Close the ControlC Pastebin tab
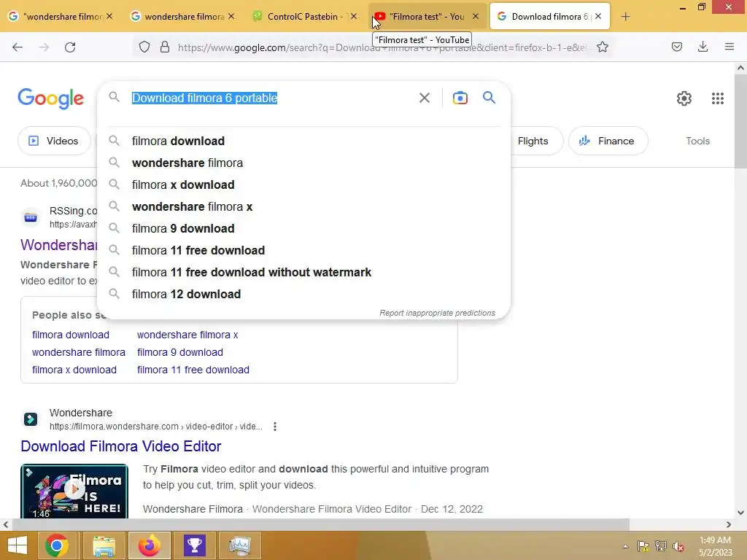The width and height of the screenshot is (747, 560). point(354,16)
